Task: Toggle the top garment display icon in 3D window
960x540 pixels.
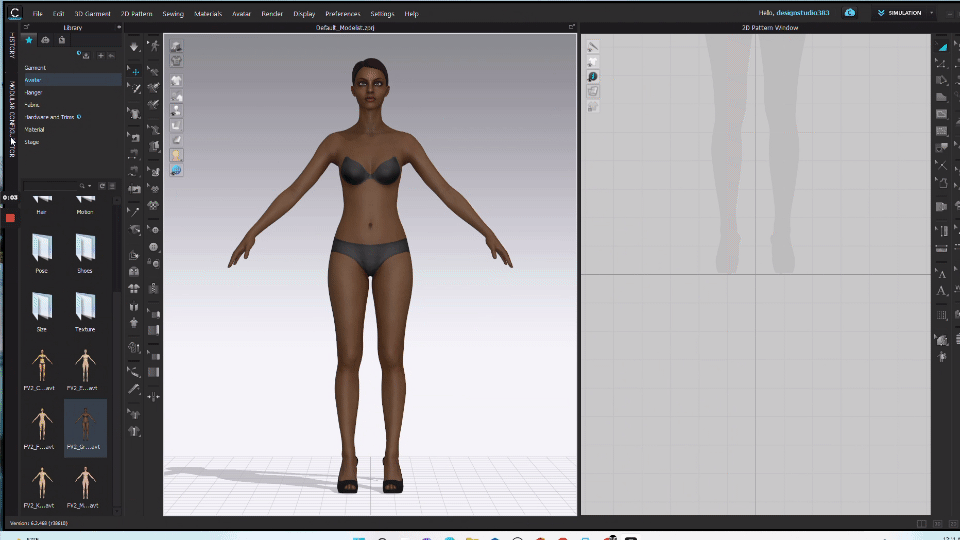Action: 176,47
